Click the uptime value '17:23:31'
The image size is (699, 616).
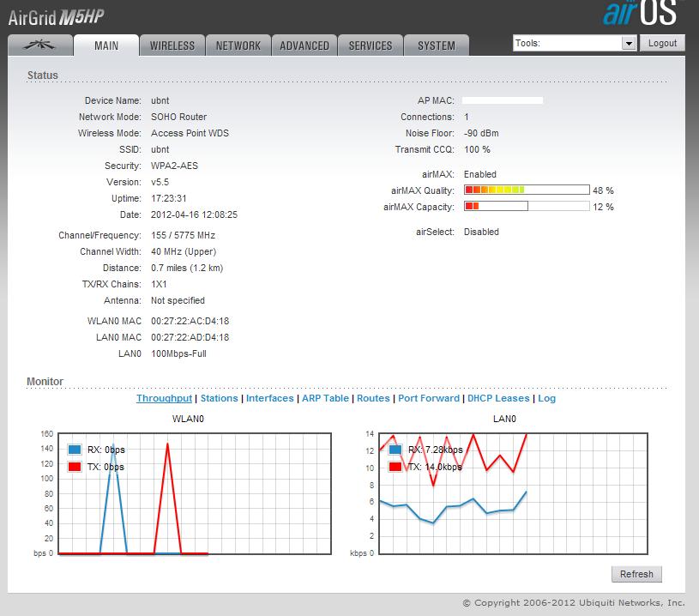coord(168,198)
